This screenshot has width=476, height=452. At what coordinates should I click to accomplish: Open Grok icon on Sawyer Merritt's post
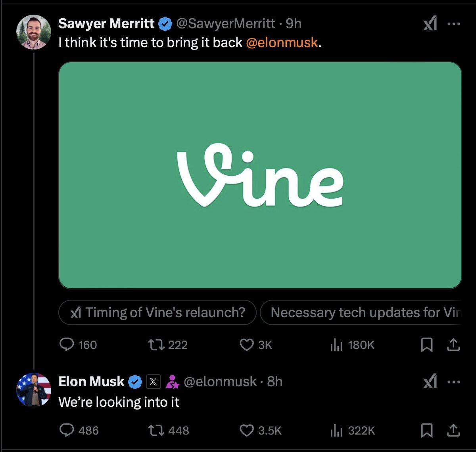point(430,25)
